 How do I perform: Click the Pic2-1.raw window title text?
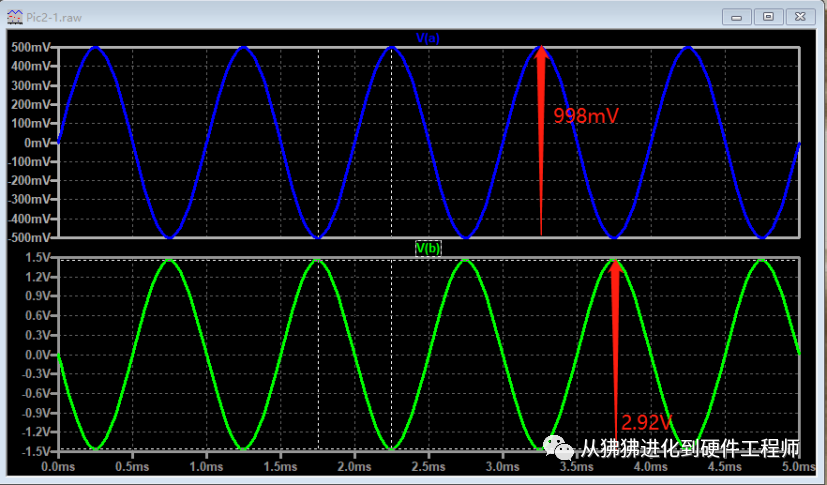pos(54,17)
